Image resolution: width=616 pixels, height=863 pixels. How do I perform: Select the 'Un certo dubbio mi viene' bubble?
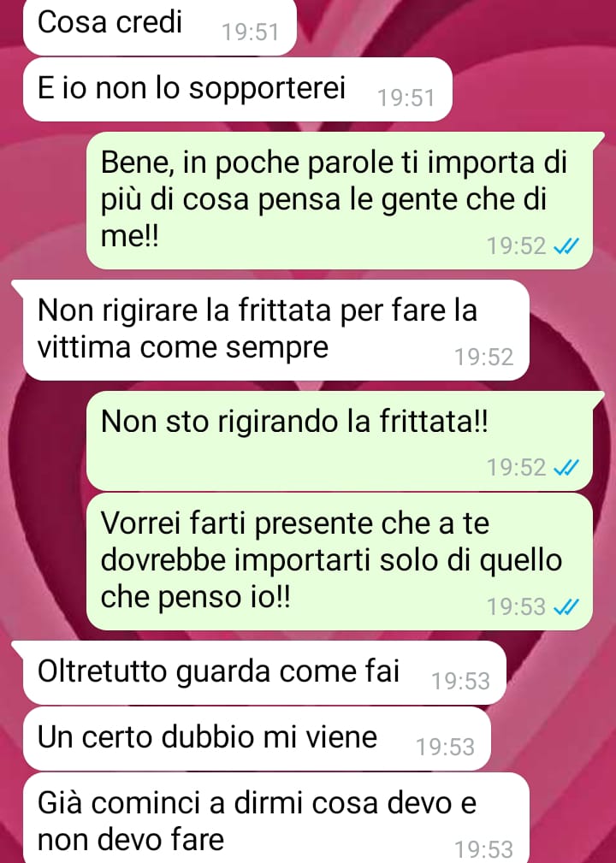[x=257, y=739]
